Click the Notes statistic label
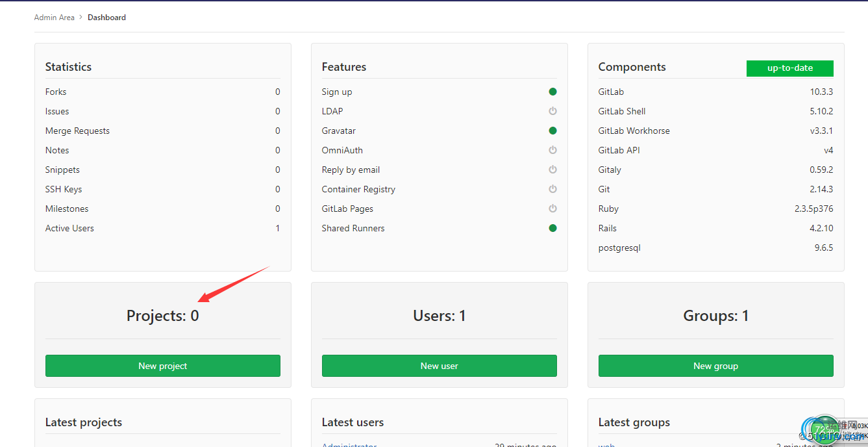 coord(57,150)
